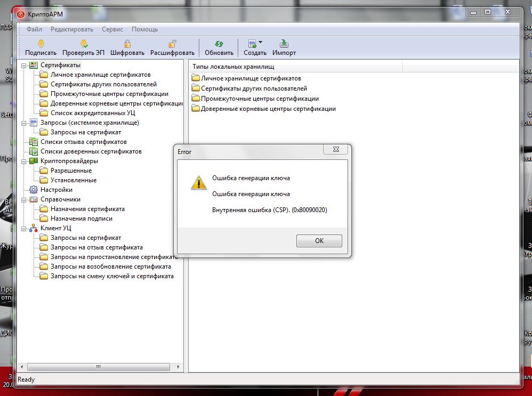Click the tree panel horizontal scrollbar

98,367
